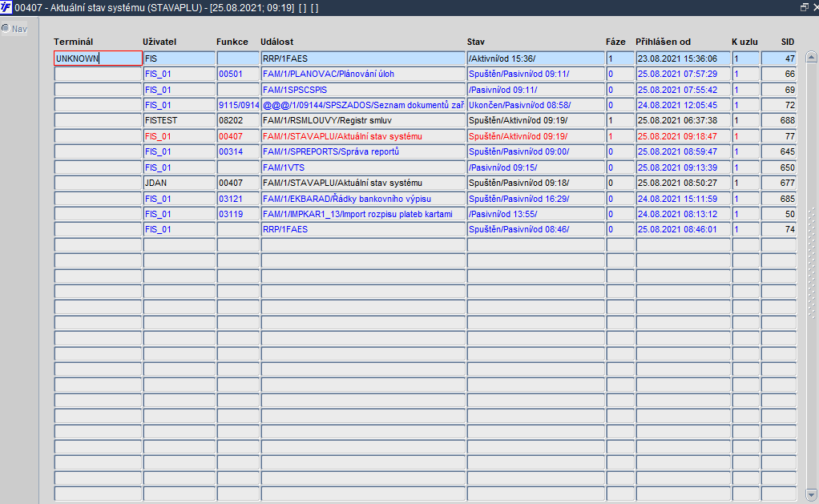
Task: Click status /Aktivní/od 15:36/
Action: click(535, 58)
